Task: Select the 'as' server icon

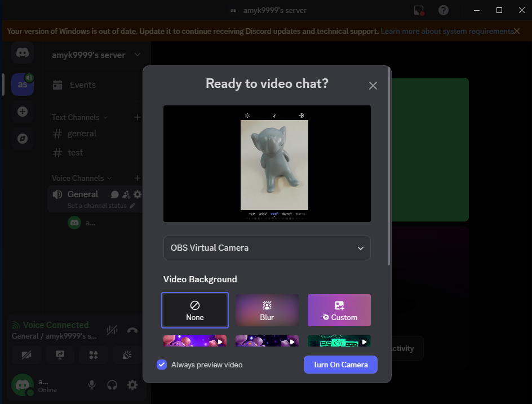Action: [23, 84]
